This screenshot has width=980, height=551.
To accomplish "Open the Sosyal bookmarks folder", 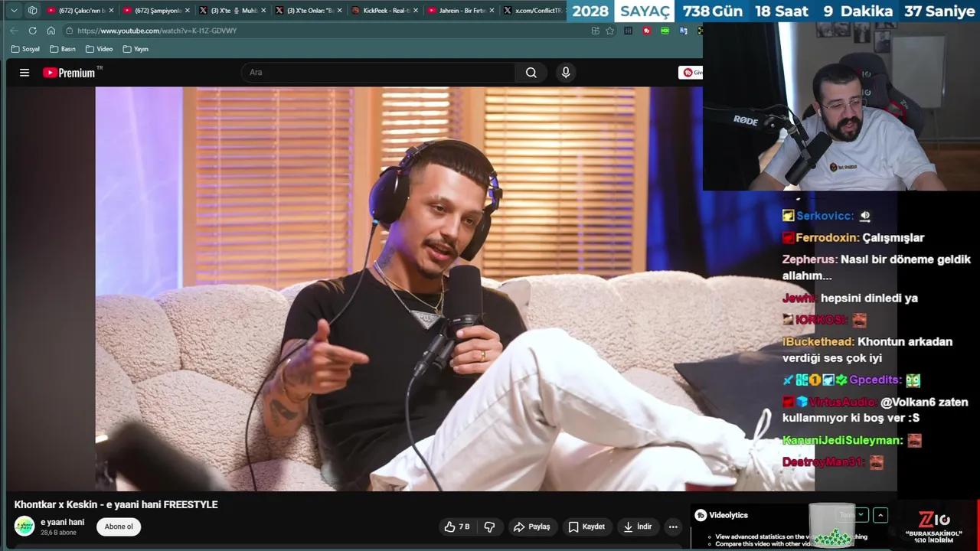I will coord(25,49).
